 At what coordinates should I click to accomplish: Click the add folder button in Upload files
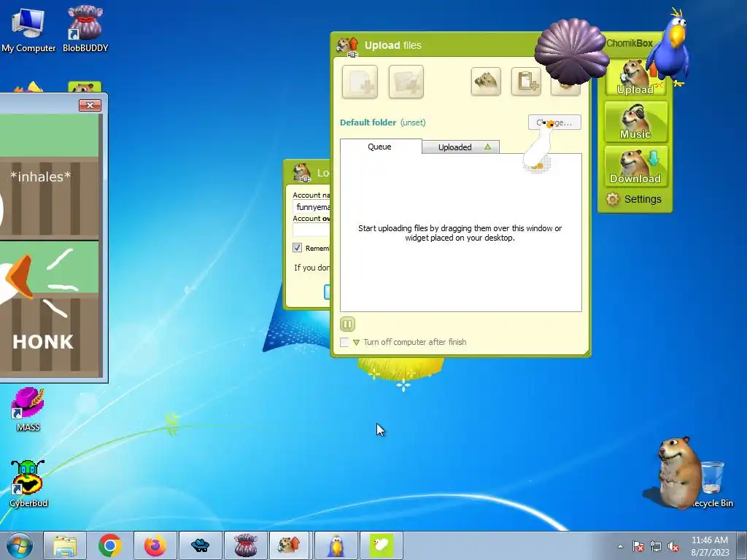[406, 82]
